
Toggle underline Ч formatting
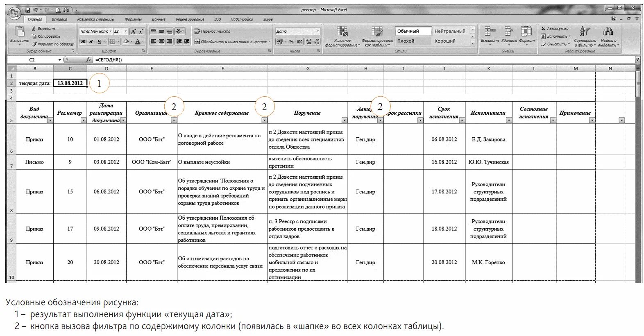(99, 41)
